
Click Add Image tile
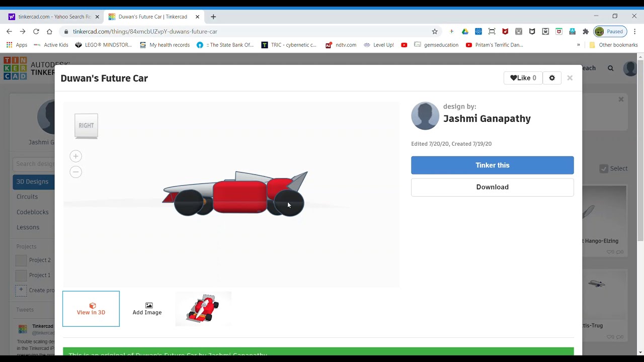147,309
